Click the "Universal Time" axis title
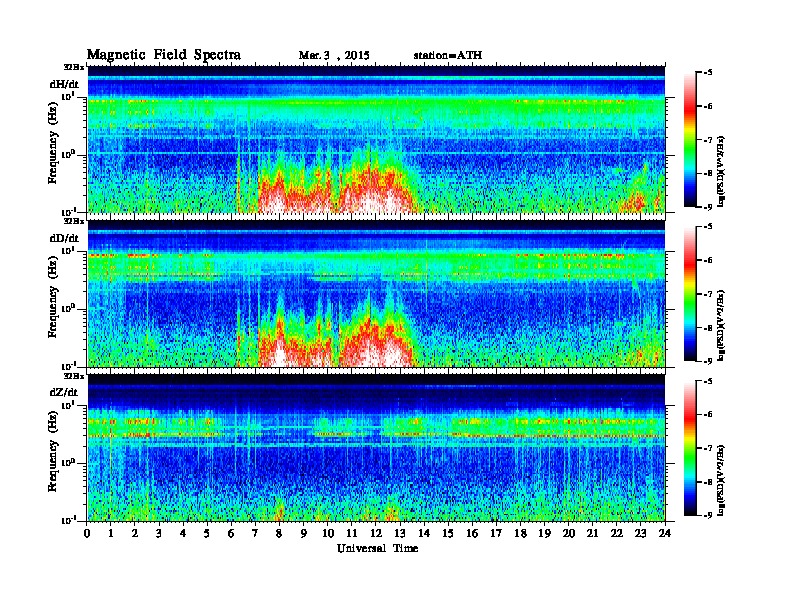This screenshot has height=612, width=792. pos(377,548)
